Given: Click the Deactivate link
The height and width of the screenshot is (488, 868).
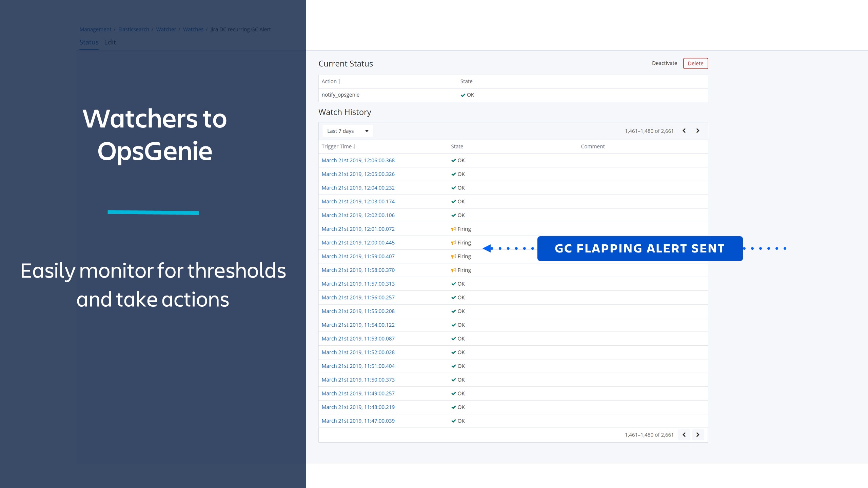Looking at the screenshot, I should tap(664, 63).
